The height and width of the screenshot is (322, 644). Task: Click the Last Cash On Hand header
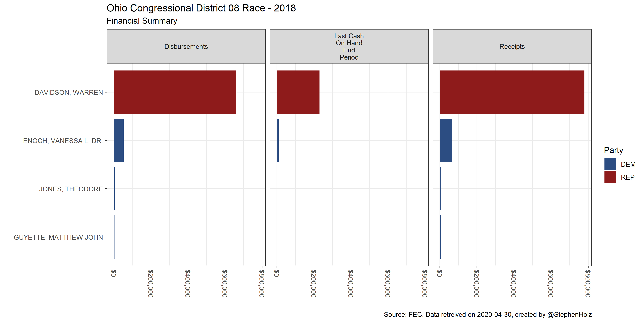click(349, 47)
